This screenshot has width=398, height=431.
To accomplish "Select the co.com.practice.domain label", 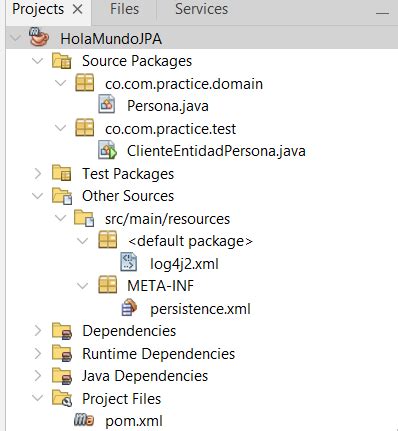I will pyautogui.click(x=184, y=84).
